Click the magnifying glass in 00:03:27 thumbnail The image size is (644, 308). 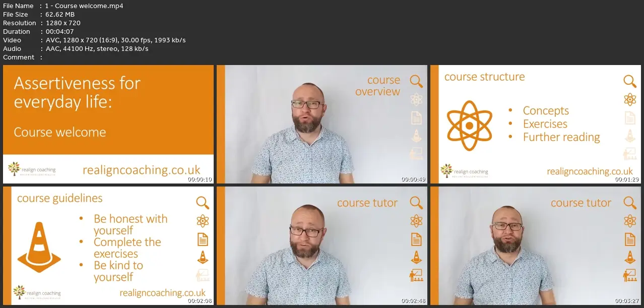point(630,203)
